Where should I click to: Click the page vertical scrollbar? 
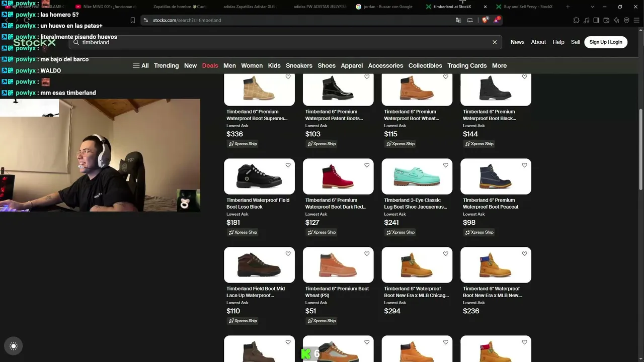click(x=640, y=149)
